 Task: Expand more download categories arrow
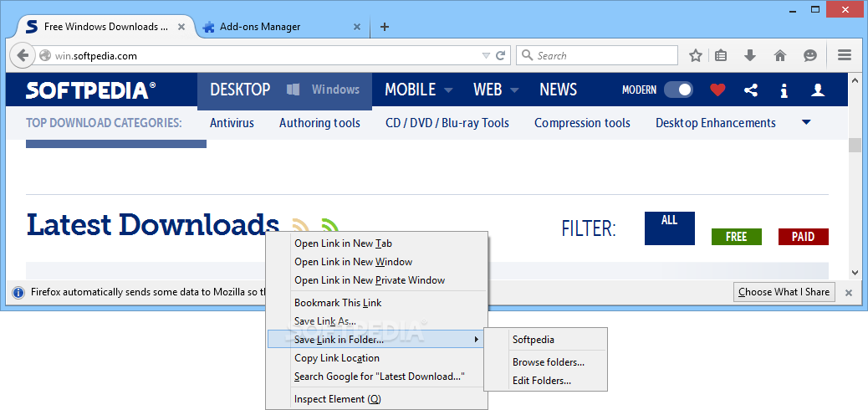click(806, 122)
